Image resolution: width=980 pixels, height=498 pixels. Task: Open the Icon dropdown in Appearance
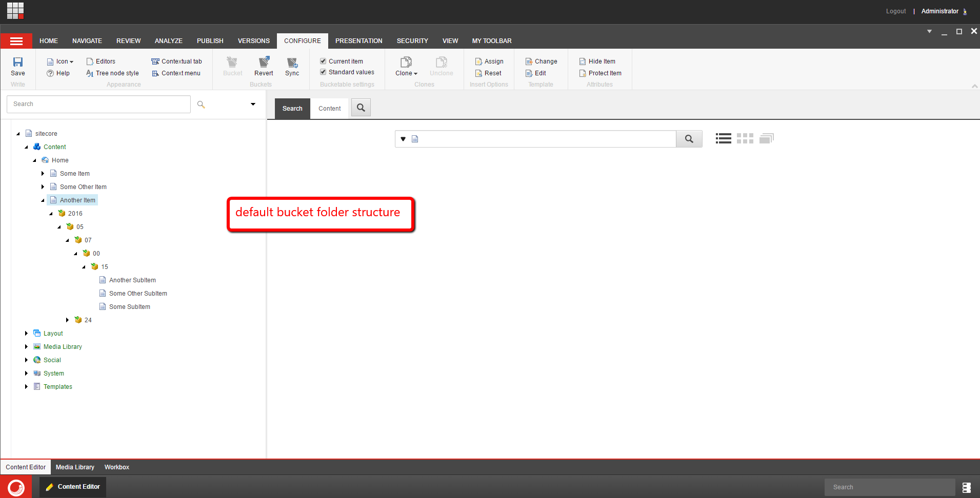tap(61, 61)
